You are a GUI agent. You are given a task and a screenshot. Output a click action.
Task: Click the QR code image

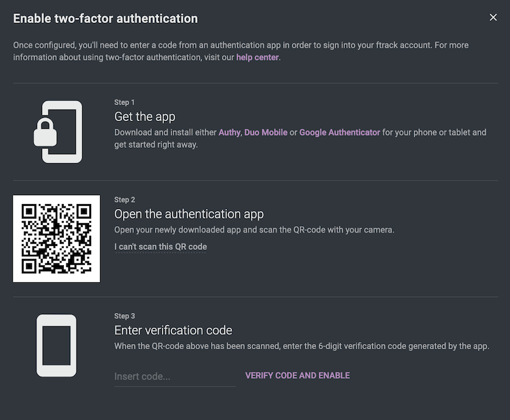pos(57,238)
